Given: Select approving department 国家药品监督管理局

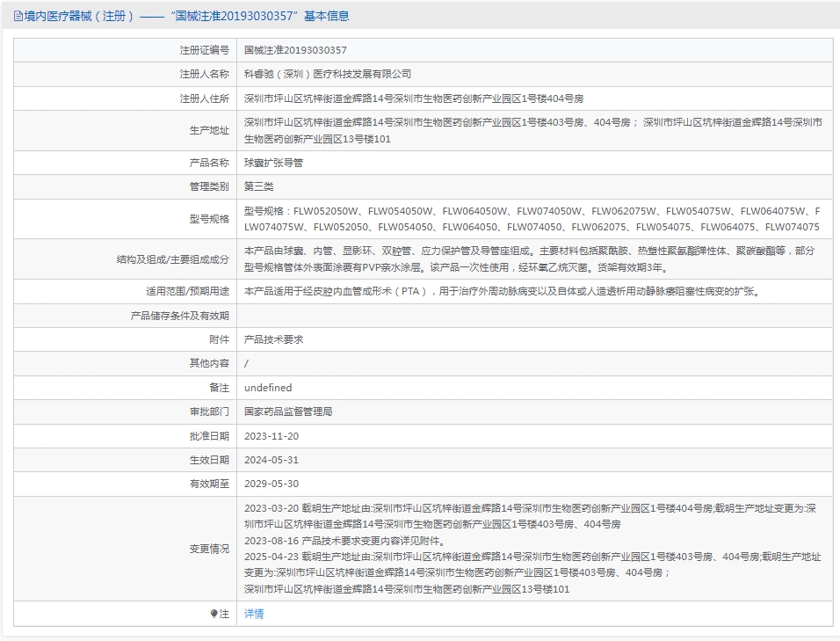Looking at the screenshot, I should click(x=288, y=412).
